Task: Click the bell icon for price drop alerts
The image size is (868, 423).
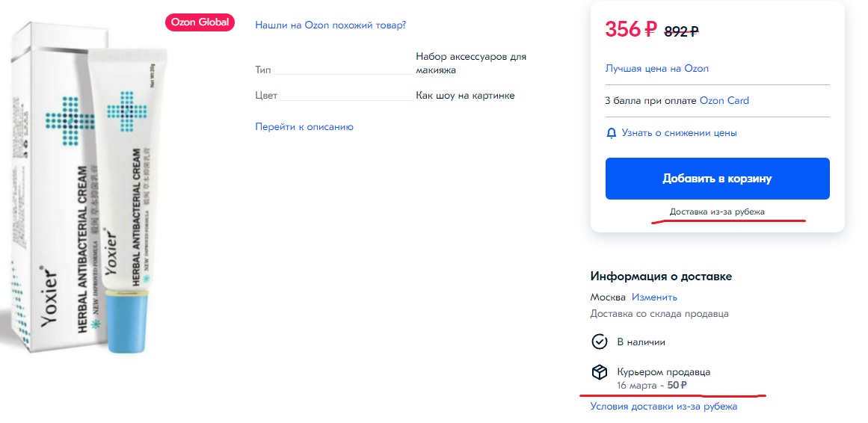Action: (x=611, y=133)
